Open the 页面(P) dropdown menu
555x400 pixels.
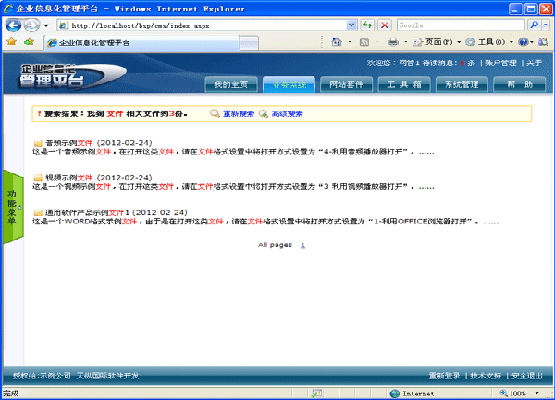tap(437, 42)
